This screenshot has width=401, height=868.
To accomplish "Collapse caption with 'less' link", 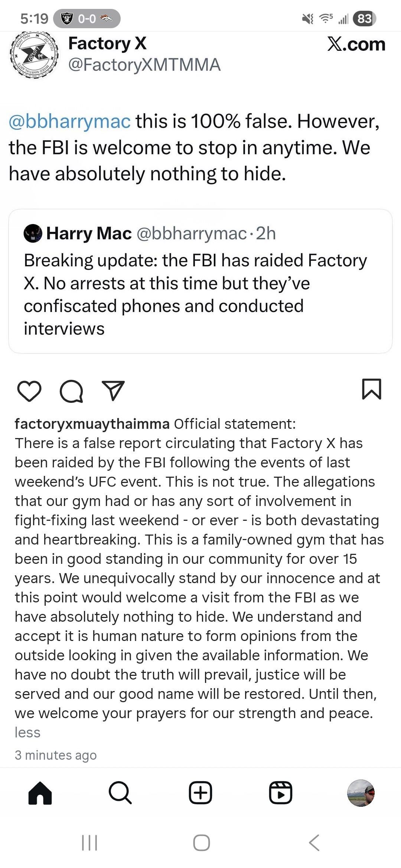I will click(x=27, y=733).
